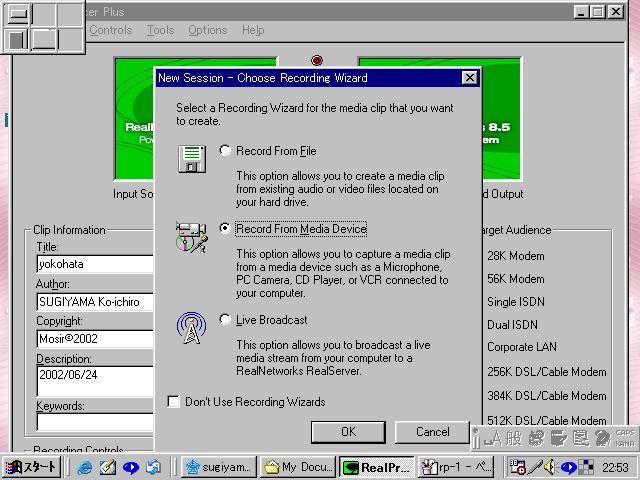Click the pen tray icon
This screenshot has height=480, width=640.
pos(535,467)
